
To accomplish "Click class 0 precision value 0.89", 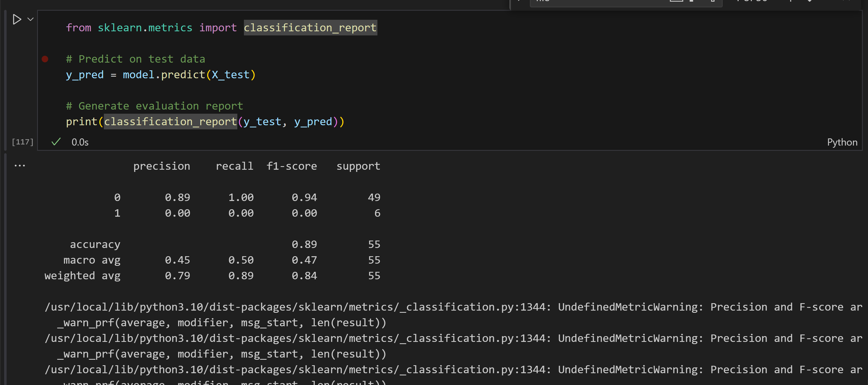I will pos(177,197).
